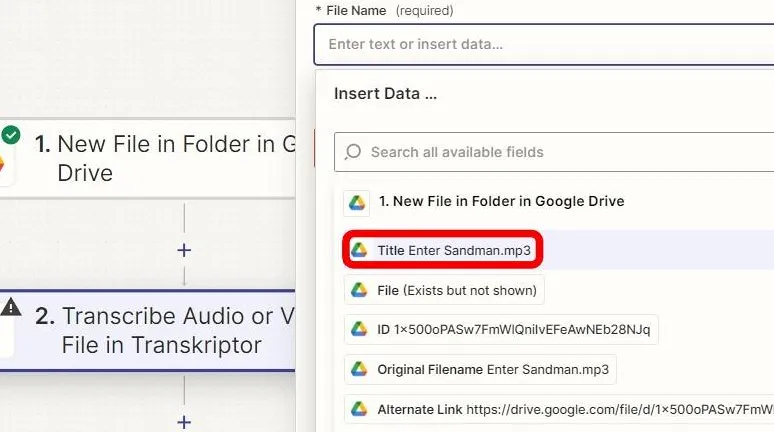Click the magnifier icon in the search box
Viewport: 774px width, 432px height.
tap(353, 152)
